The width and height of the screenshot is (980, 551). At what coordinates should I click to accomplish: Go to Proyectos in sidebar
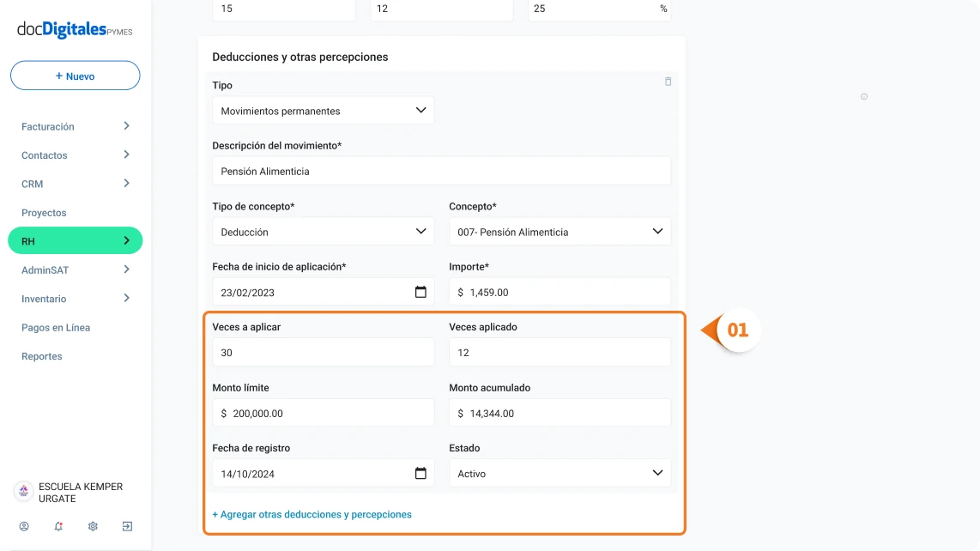point(44,213)
